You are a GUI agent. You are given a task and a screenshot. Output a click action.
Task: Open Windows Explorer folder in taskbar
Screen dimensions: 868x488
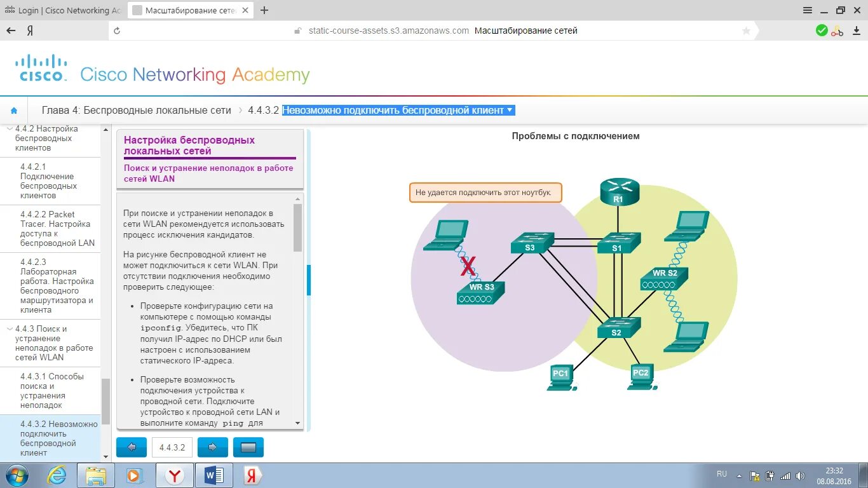96,475
